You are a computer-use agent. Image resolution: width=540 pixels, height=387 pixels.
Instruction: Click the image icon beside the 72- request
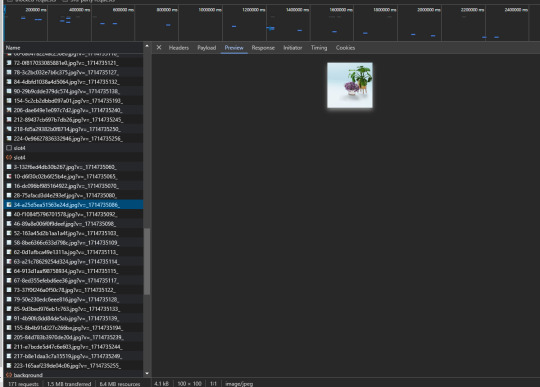tap(9, 63)
